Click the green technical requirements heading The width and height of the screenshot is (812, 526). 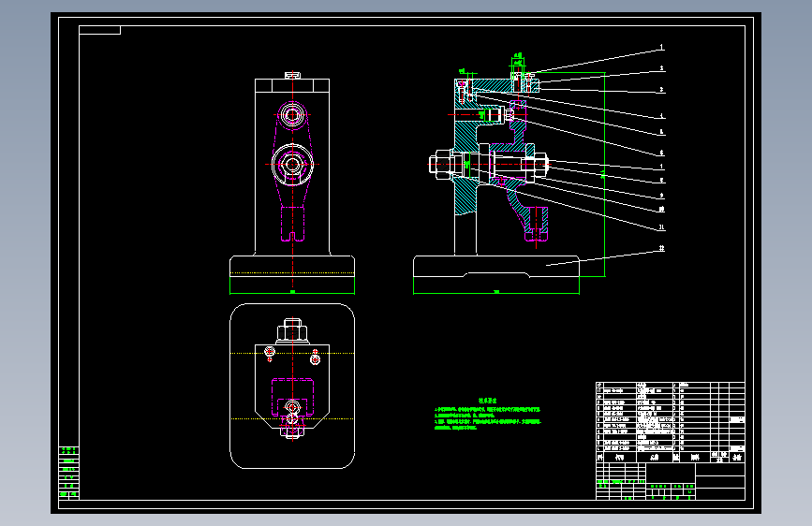(x=487, y=401)
